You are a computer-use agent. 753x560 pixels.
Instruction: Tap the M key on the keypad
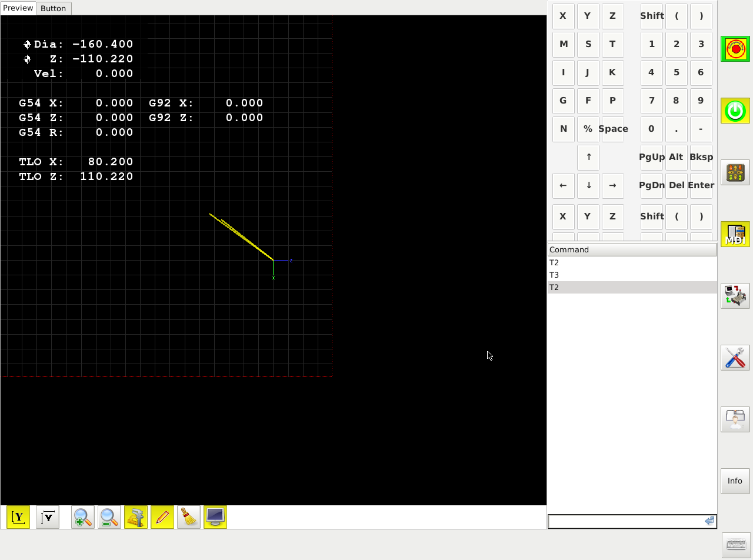pyautogui.click(x=564, y=44)
